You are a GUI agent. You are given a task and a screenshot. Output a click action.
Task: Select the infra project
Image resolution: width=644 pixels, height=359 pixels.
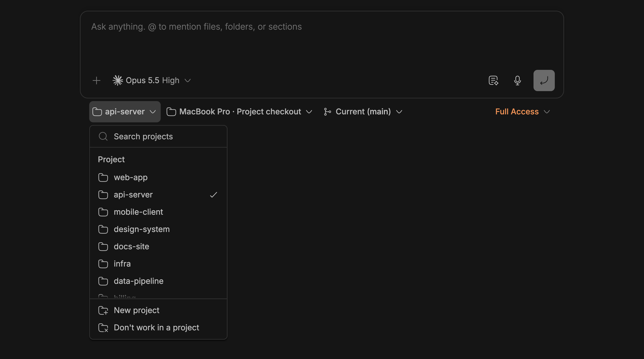[x=158, y=264]
